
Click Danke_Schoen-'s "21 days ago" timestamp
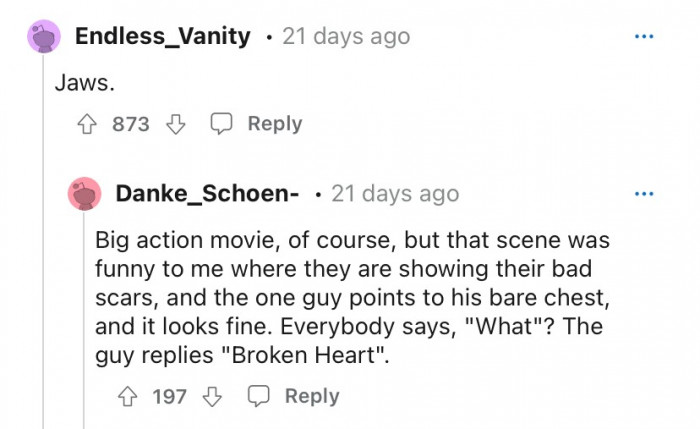(395, 193)
